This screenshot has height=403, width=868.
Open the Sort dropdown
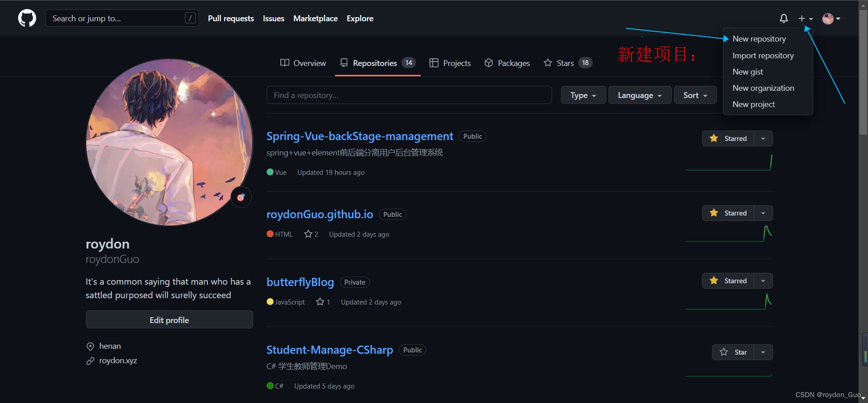coord(695,95)
